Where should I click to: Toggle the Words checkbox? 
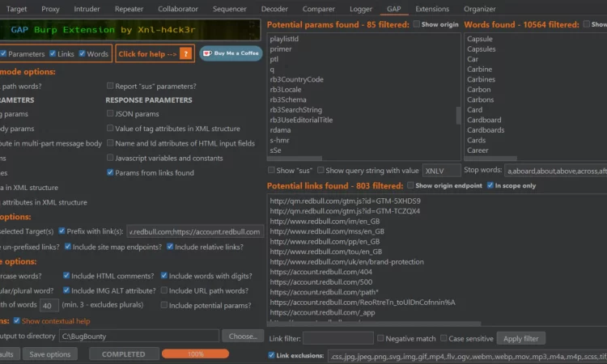82,53
